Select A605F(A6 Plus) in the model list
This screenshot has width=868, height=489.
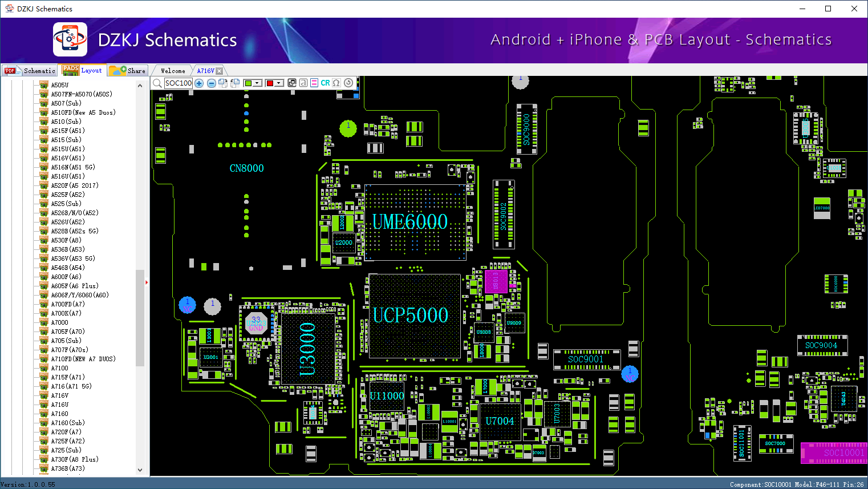(75, 286)
